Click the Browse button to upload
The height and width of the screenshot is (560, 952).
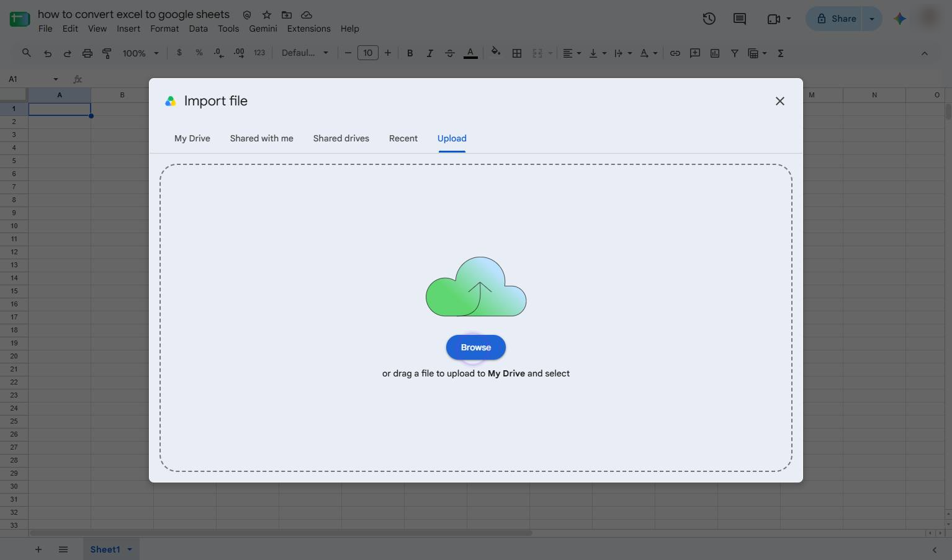(x=475, y=347)
